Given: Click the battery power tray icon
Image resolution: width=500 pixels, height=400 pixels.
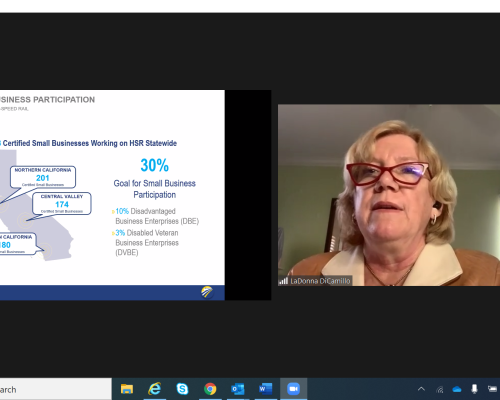Looking at the screenshot, I should [x=493, y=389].
